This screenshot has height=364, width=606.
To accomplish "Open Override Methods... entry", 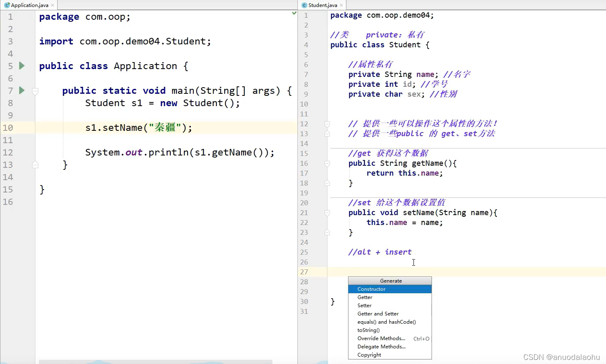I will (x=390, y=338).
